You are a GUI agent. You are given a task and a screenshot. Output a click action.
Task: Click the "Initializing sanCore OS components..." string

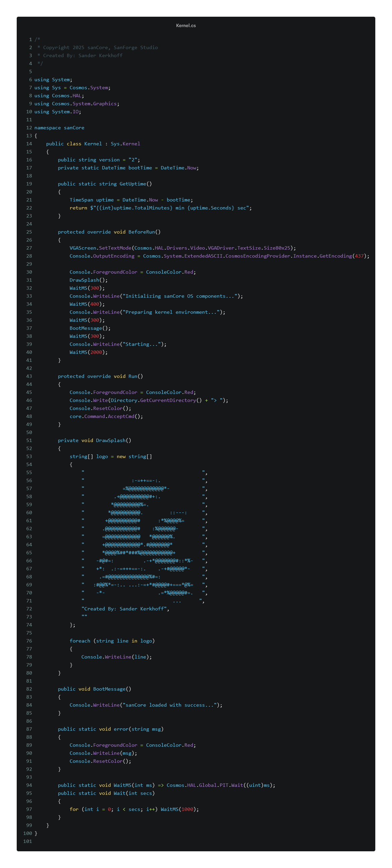click(x=180, y=296)
